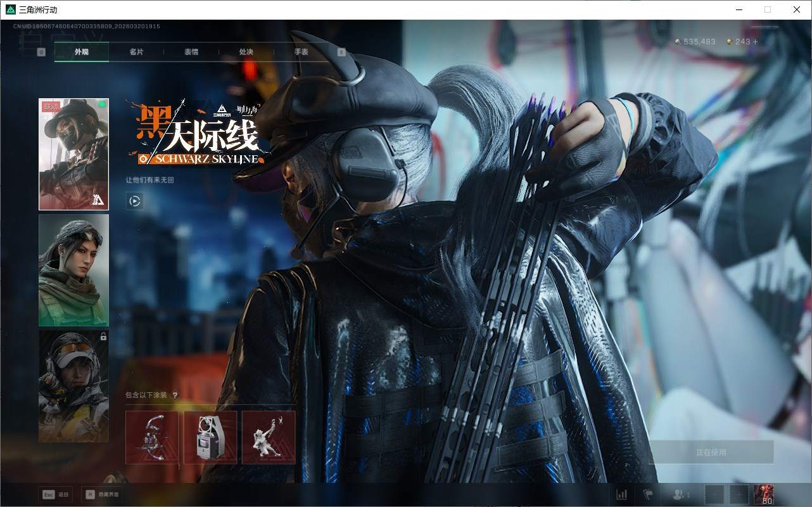This screenshot has height=507, width=812.
Task: Close the 三角洲行动 window
Action: [x=797, y=10]
